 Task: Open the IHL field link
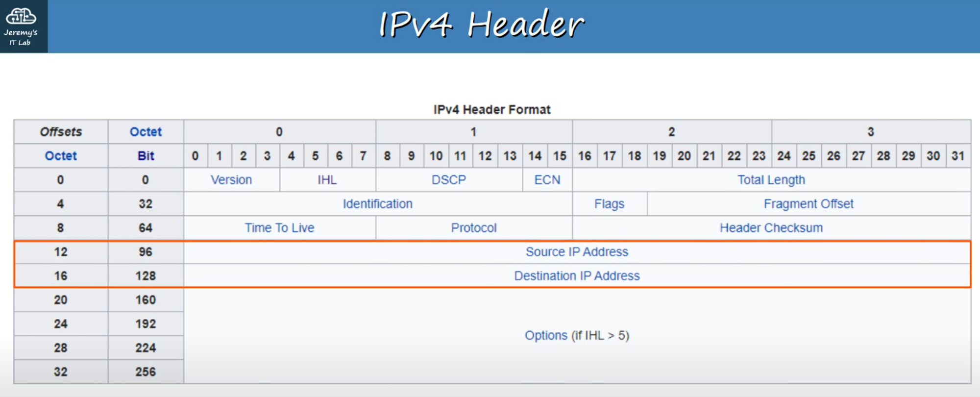pyautogui.click(x=327, y=180)
